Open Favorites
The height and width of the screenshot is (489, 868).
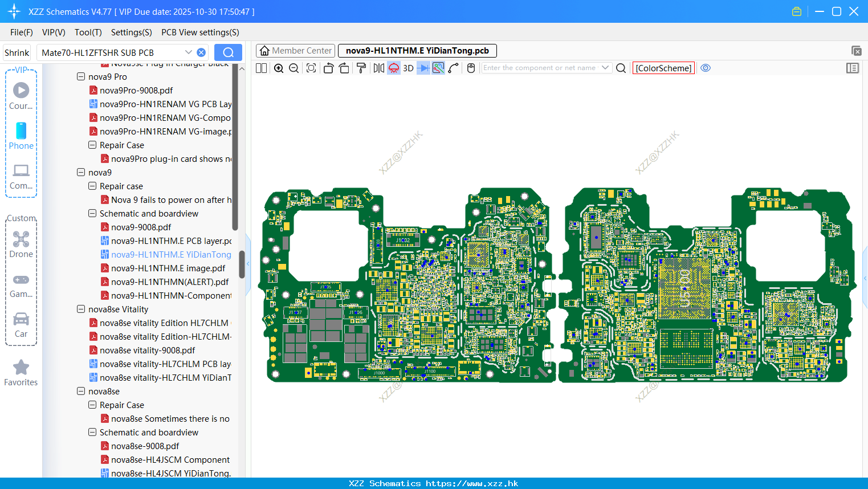21,373
